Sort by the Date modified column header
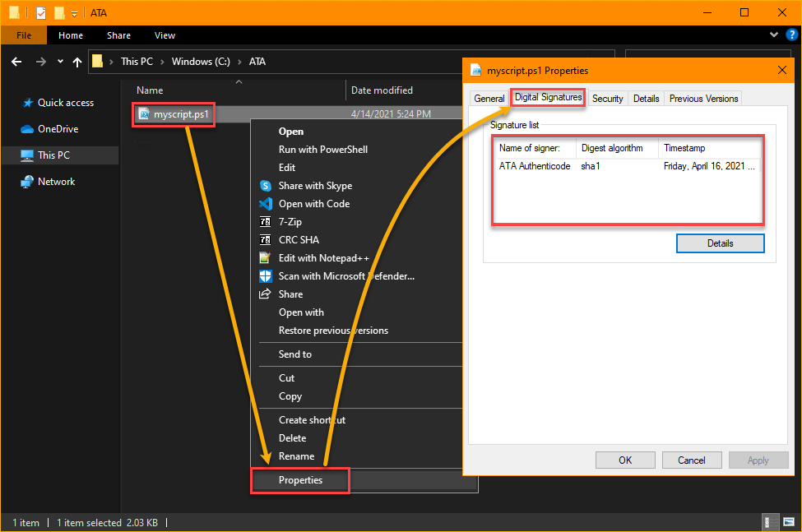802x532 pixels. (382, 90)
